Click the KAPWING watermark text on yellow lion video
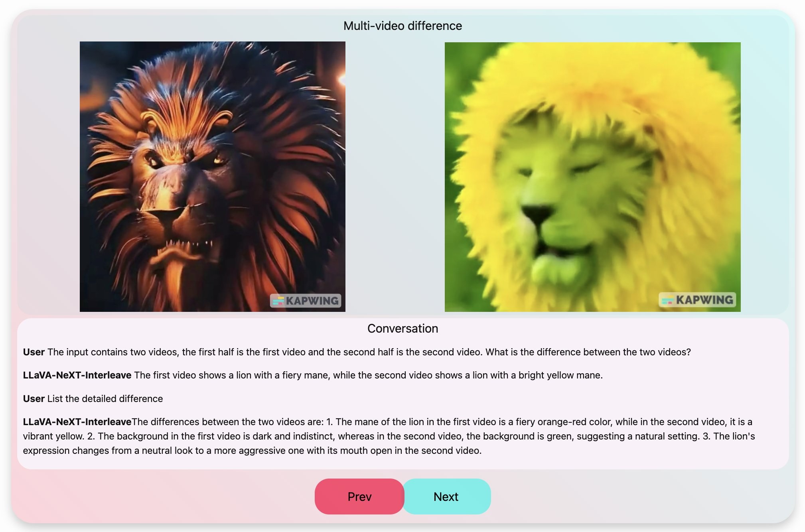805x532 pixels. coord(704,300)
